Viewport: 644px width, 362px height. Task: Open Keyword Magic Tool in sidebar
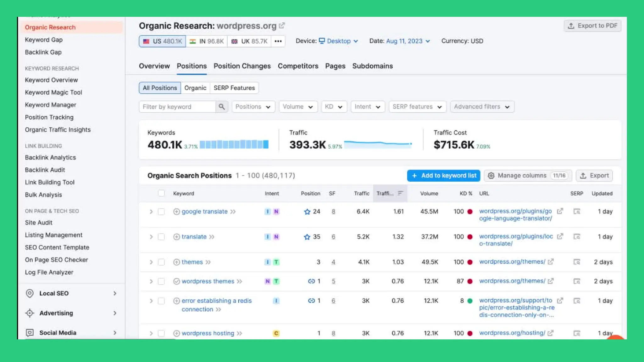(53, 92)
